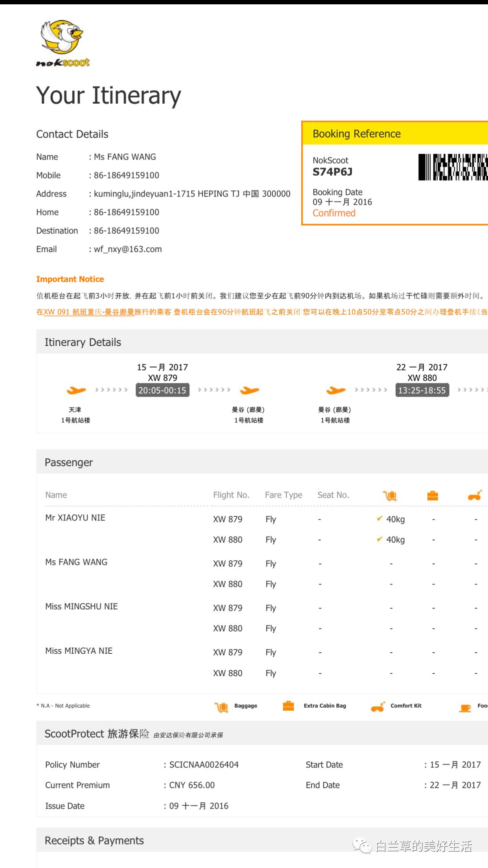Click passenger Mr XIAOYU NIE
Screen dimensions: 488x868
click(75, 518)
